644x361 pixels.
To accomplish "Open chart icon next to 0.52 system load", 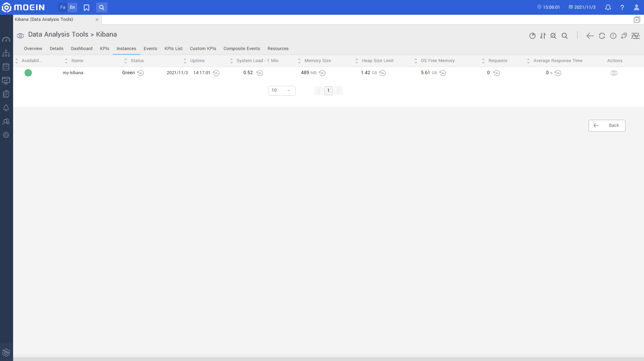I will tap(259, 73).
